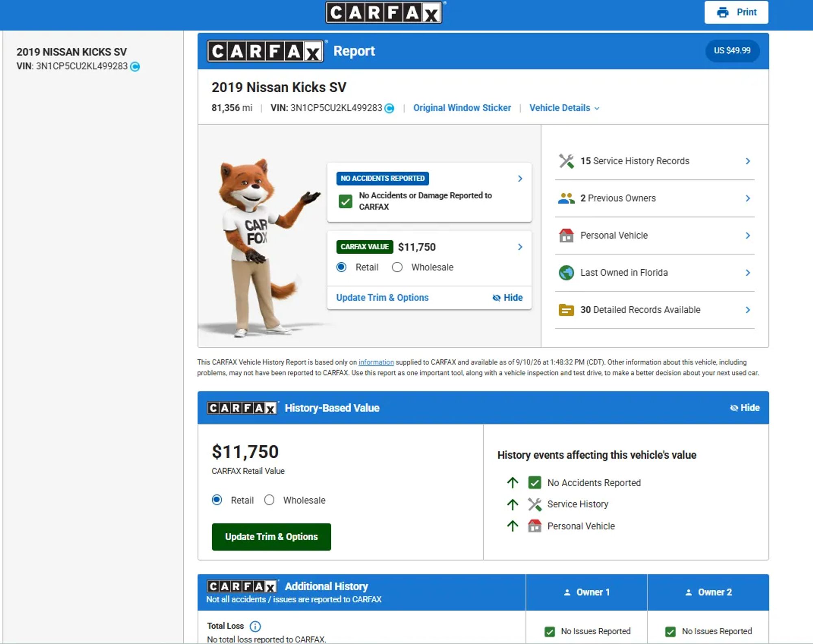
Task: Click the CARFAX Retail Value caption
Action: click(248, 471)
